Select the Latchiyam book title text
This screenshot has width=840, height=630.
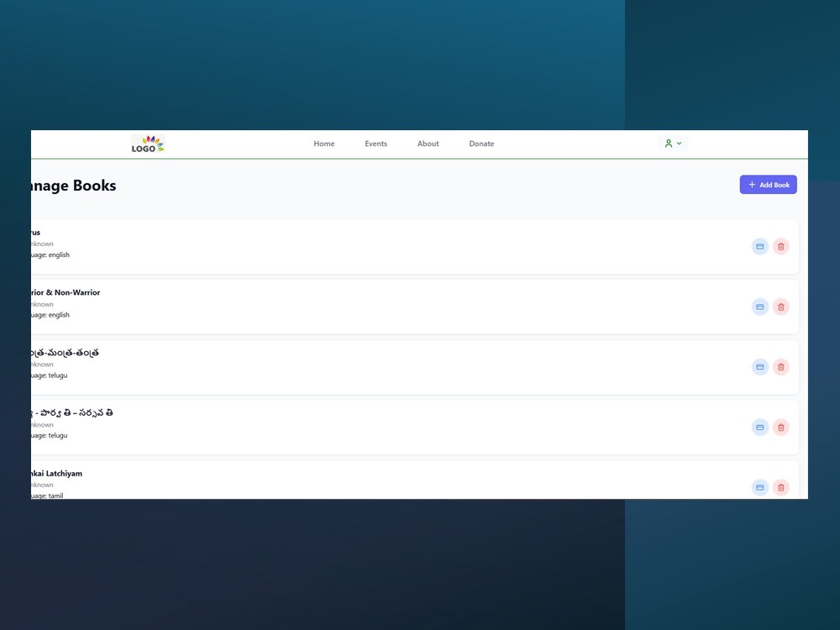tap(57, 474)
